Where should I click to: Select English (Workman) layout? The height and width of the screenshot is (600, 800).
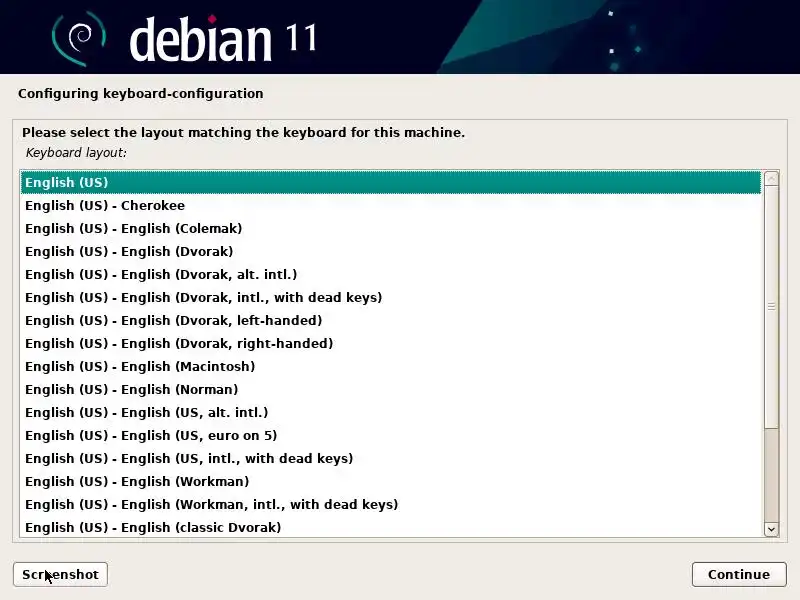coord(391,481)
